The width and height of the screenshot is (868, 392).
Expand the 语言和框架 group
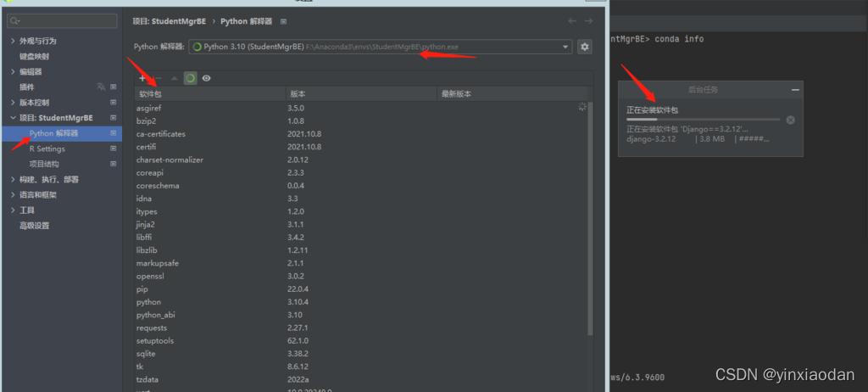13,195
